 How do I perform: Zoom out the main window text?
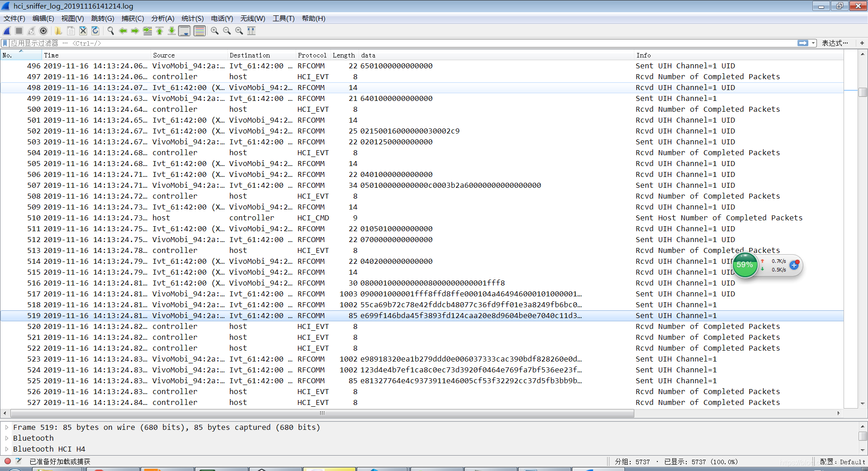[227, 31]
